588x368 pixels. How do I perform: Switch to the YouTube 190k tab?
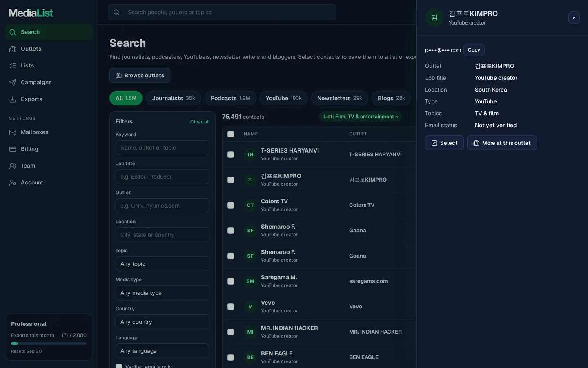284,98
